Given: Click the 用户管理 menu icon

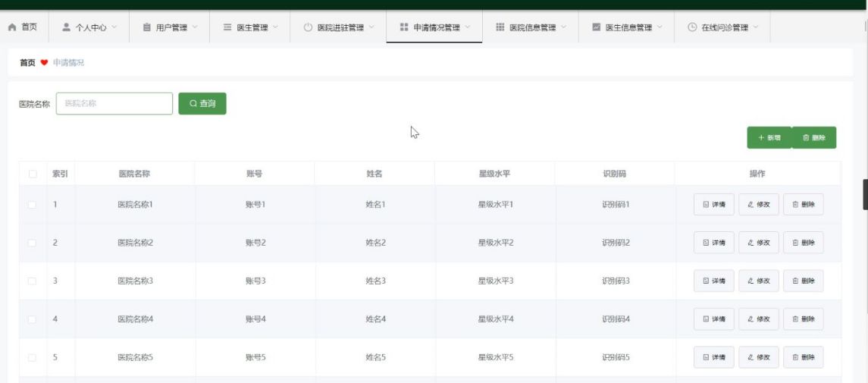Looking at the screenshot, I should pyautogui.click(x=147, y=27).
